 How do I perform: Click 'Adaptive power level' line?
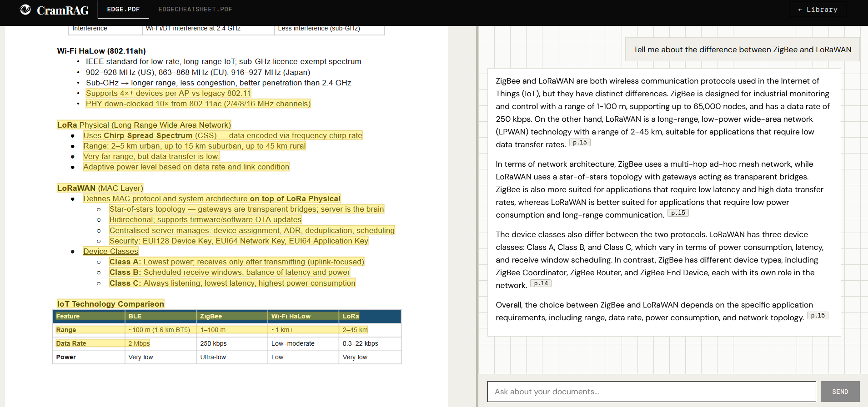186,167
